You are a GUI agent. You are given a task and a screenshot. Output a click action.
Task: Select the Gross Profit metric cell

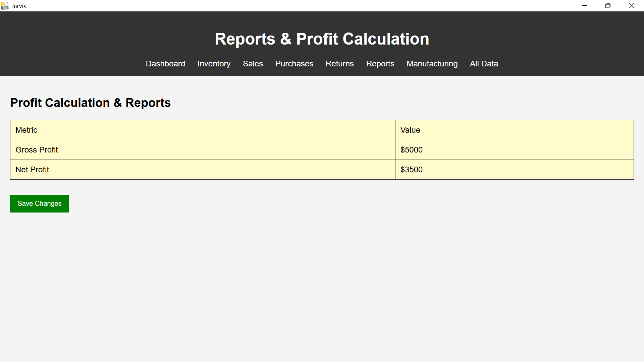click(x=203, y=150)
